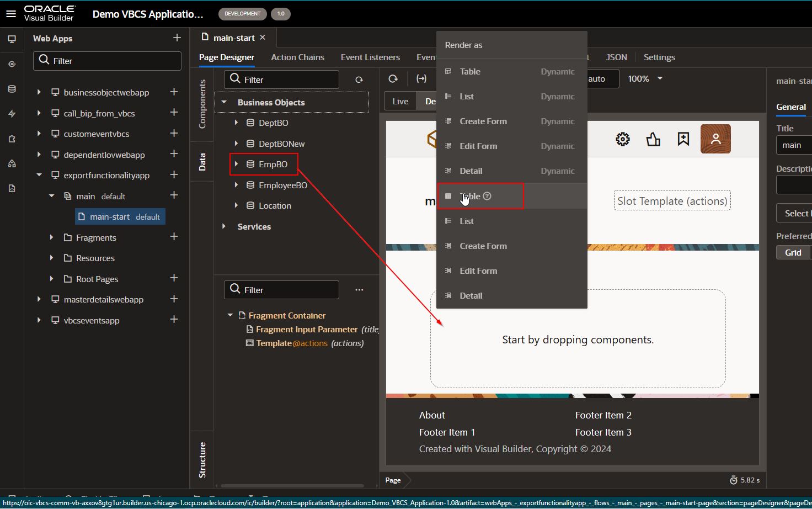This screenshot has height=509, width=812.
Task: Open the Services navigator icon
Action: (12, 64)
